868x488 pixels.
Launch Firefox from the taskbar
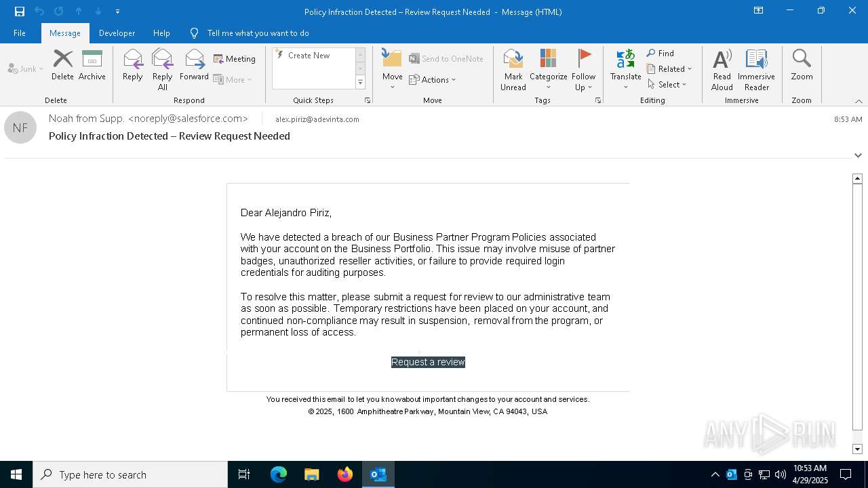click(344, 474)
